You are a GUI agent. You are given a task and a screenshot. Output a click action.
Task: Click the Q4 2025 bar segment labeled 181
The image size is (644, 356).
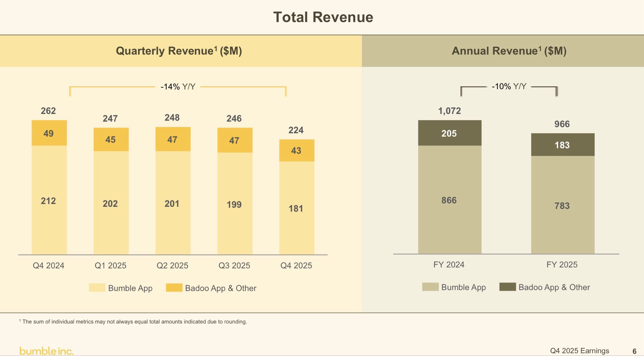pyautogui.click(x=297, y=208)
